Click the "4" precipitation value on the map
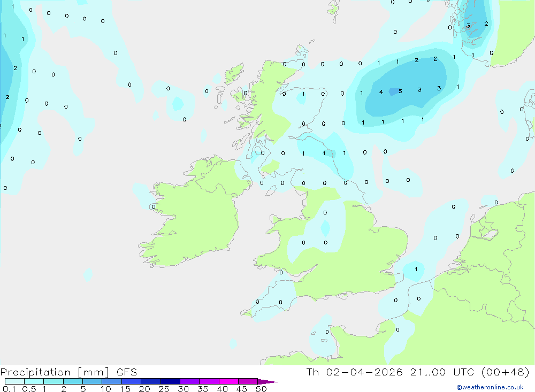 tap(381, 92)
